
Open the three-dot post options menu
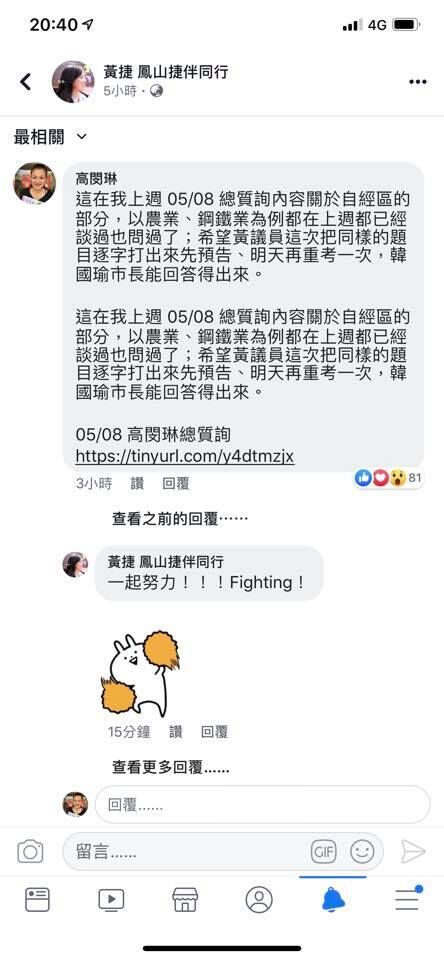[x=418, y=82]
